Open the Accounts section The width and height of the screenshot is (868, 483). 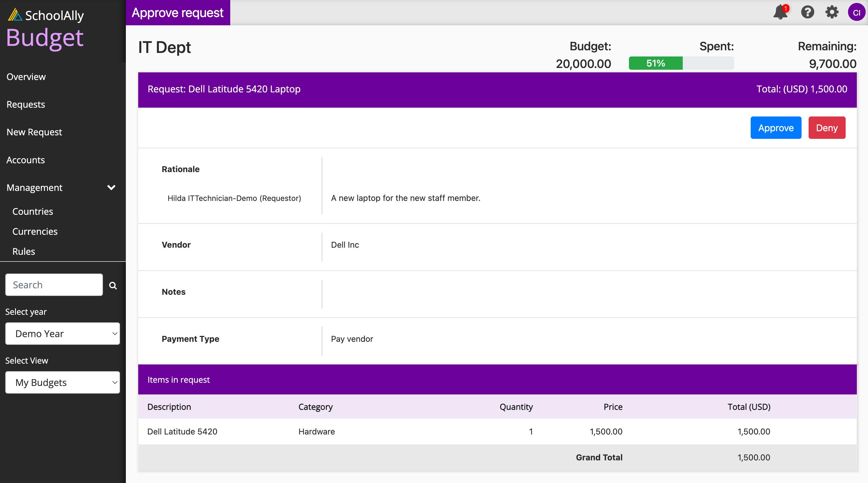pos(26,160)
